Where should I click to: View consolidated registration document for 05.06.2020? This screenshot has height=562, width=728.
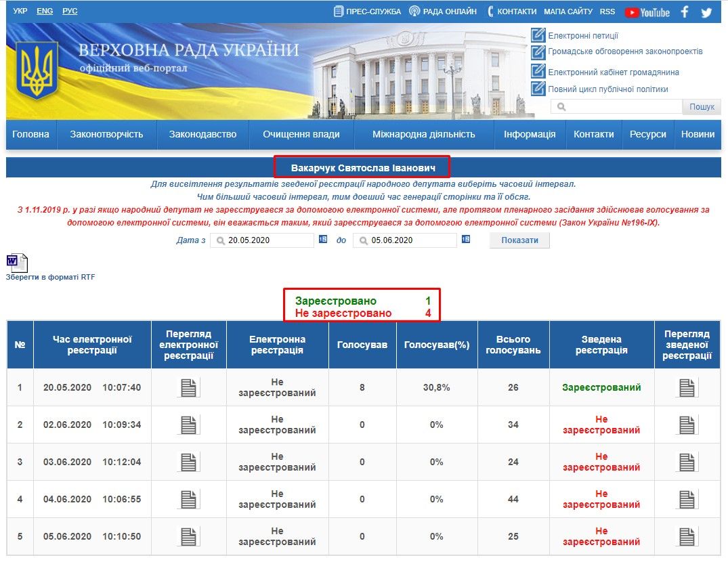click(687, 536)
